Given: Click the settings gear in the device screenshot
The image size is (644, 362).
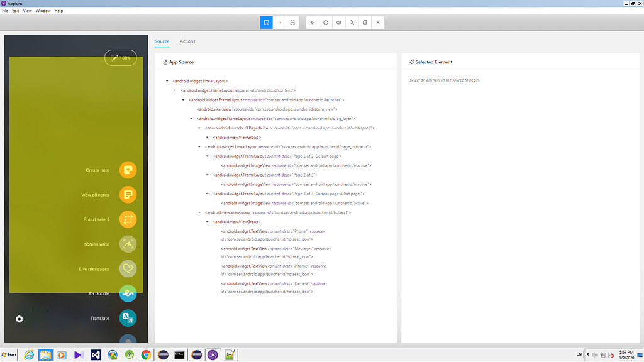Looking at the screenshot, I should [x=19, y=319].
